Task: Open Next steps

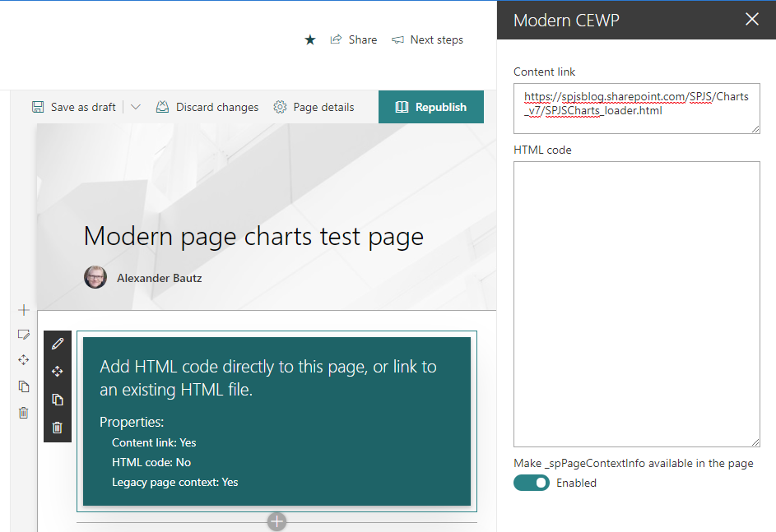Action: point(427,39)
